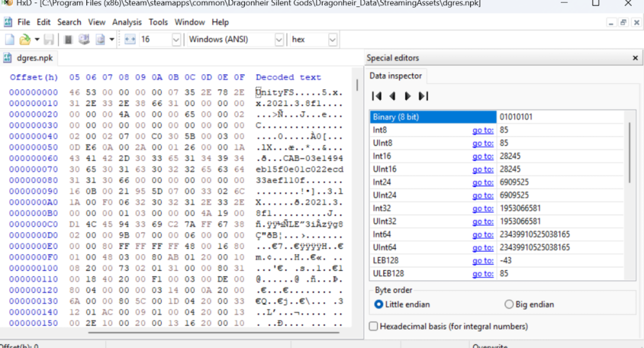This screenshot has height=348, width=644.
Task: Click the go to link for Int16
Action: [482, 157]
